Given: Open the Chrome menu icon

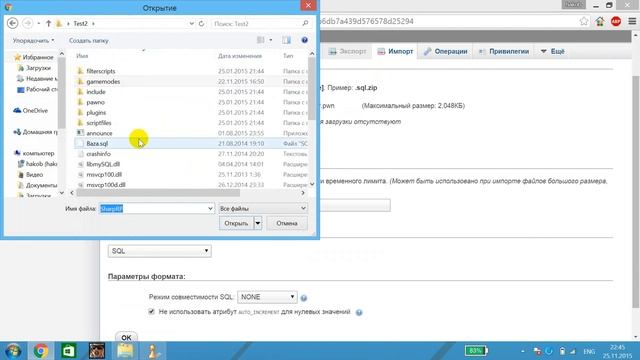Looking at the screenshot, I should pyautogui.click(x=632, y=21).
